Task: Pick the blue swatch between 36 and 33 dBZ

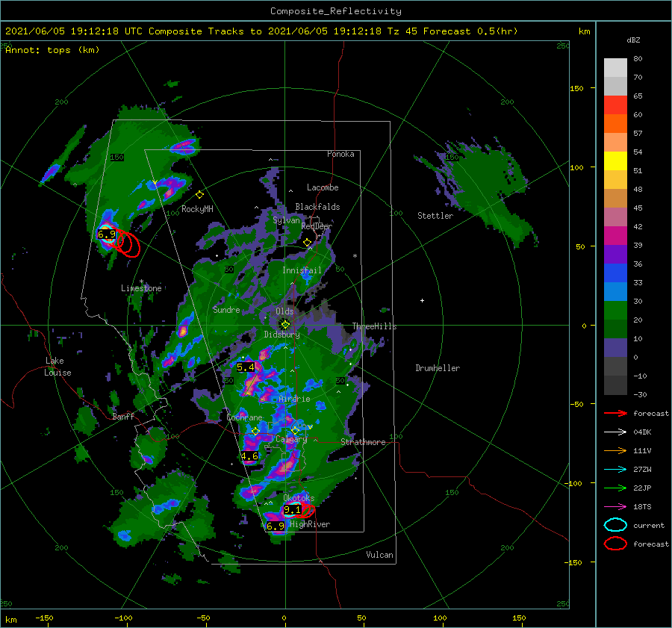Action: tap(615, 273)
